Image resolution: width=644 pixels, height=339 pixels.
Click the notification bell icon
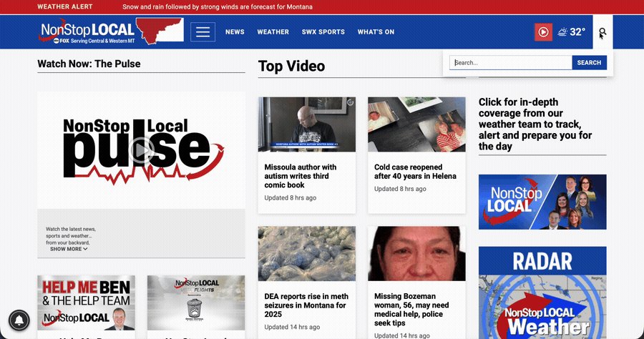[x=19, y=320]
